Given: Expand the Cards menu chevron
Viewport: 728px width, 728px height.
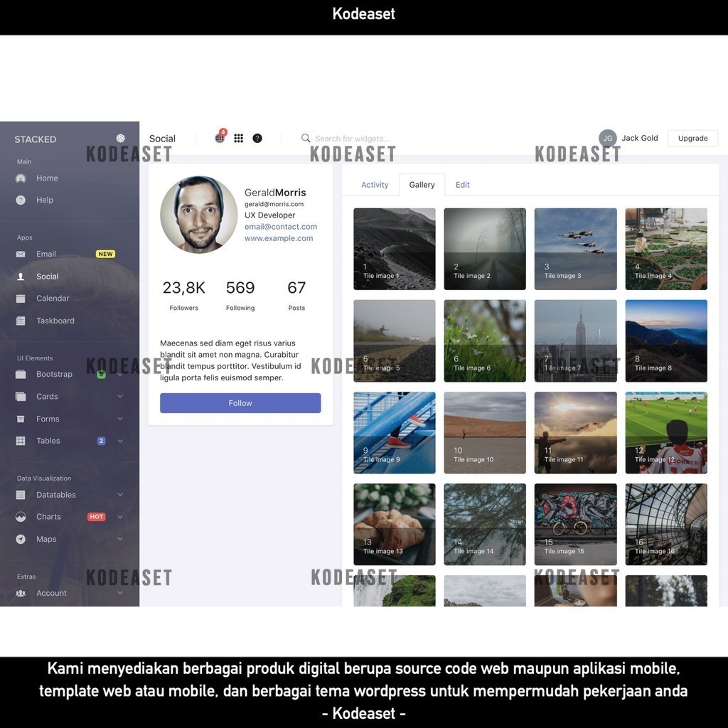Looking at the screenshot, I should 119,396.
